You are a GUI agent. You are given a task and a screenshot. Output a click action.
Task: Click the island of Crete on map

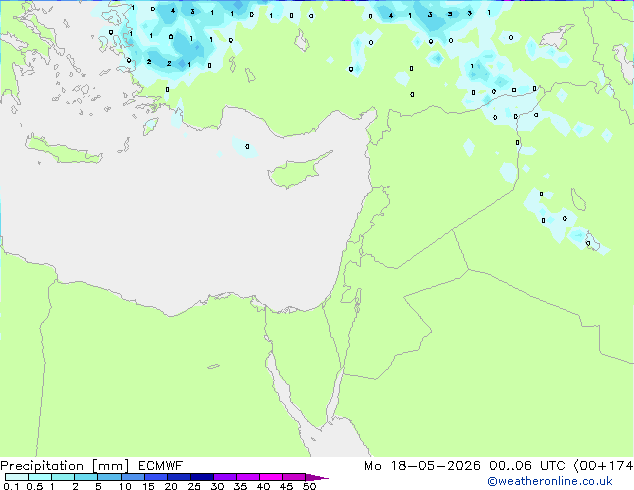point(63,151)
